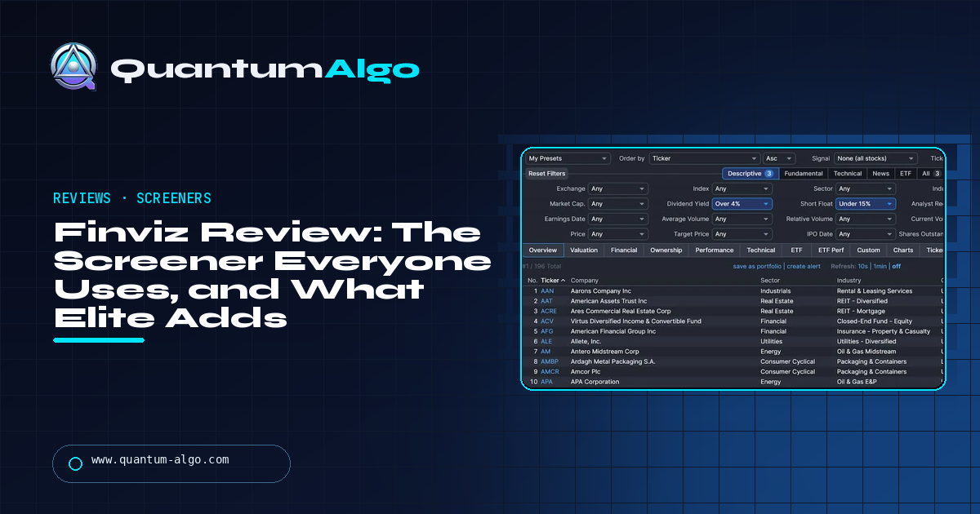Click the QuantumAlgo logo icon

pos(73,67)
